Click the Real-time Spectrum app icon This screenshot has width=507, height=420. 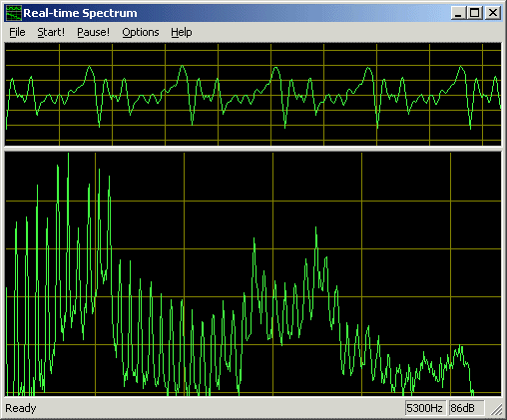(14, 13)
